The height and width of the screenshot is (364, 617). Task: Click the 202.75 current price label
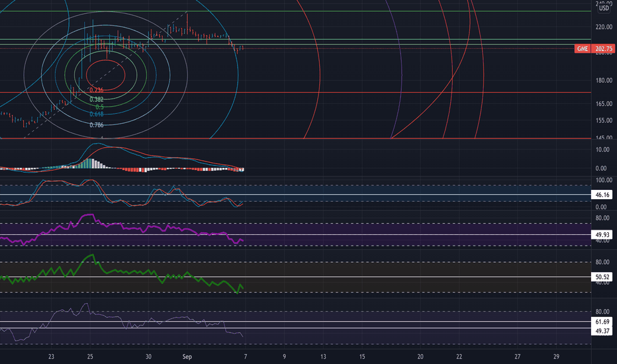click(604, 49)
